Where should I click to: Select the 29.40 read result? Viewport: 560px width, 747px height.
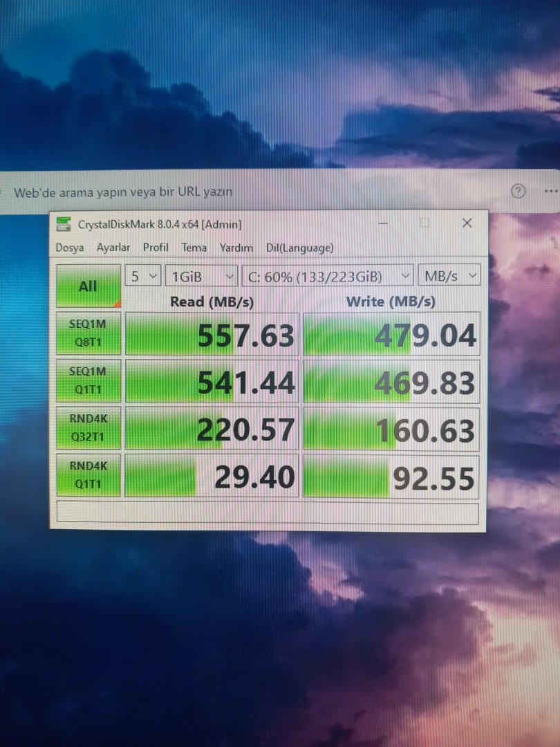tap(212, 475)
